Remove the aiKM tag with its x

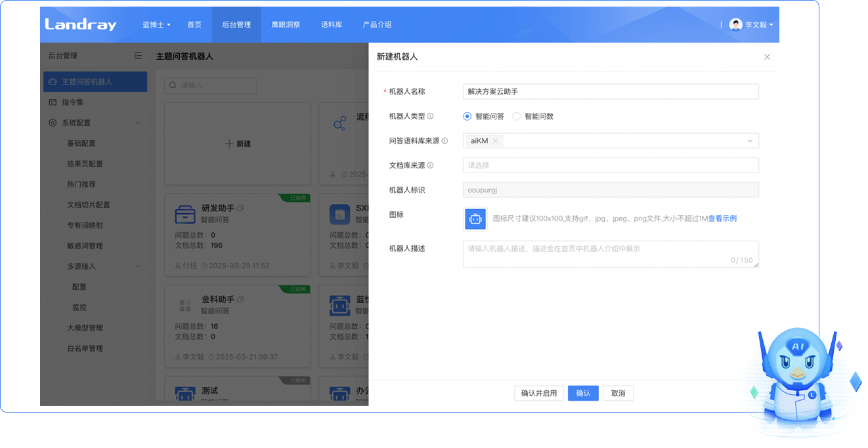(x=495, y=140)
